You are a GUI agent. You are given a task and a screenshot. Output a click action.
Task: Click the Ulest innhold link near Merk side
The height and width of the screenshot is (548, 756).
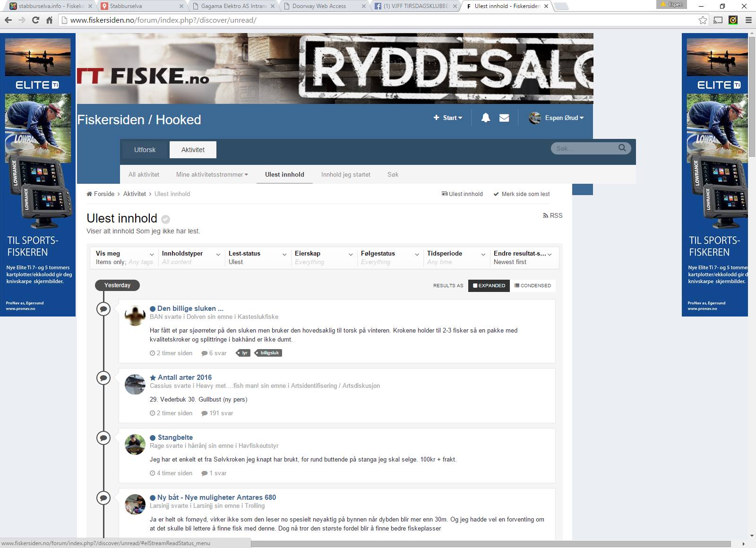click(x=462, y=194)
